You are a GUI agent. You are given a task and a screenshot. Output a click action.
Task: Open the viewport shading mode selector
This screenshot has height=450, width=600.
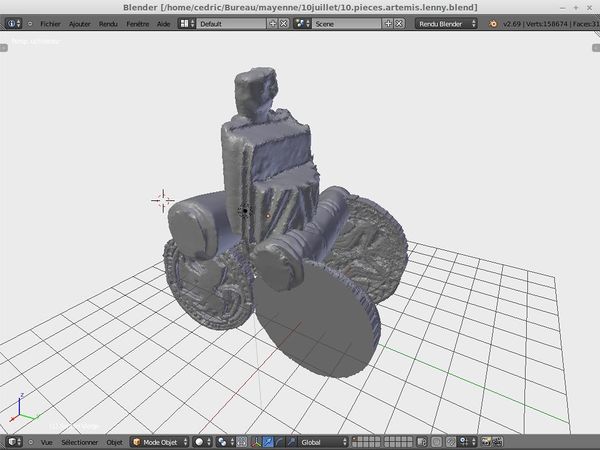point(201,441)
